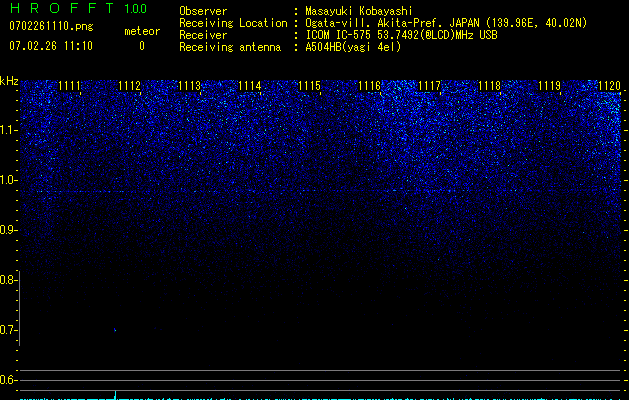Viewport: 629px width, 400px height.
Task: Click the date stamp 07.02.26 11:10
Action: click(x=51, y=46)
